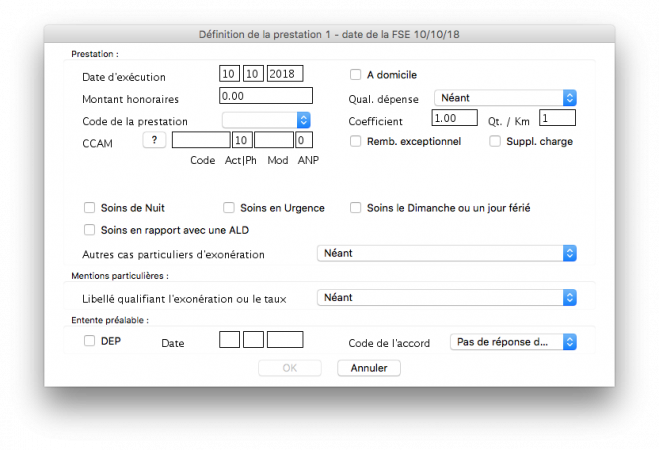
Task: Open the Code de l'accord dropdown
Action: (513, 342)
